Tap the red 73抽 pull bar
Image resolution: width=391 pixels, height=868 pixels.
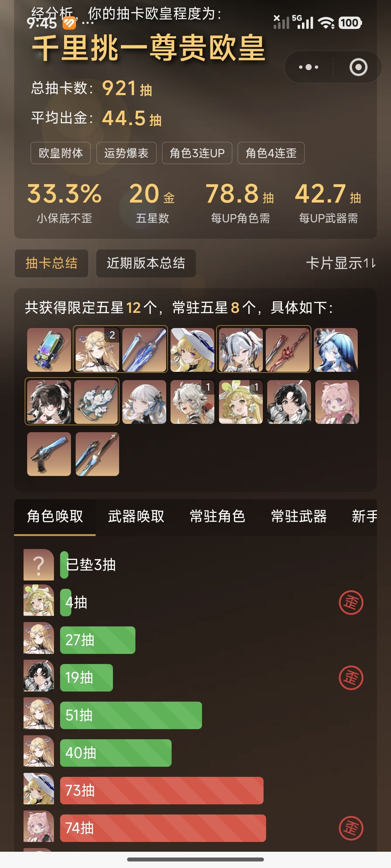click(162, 790)
